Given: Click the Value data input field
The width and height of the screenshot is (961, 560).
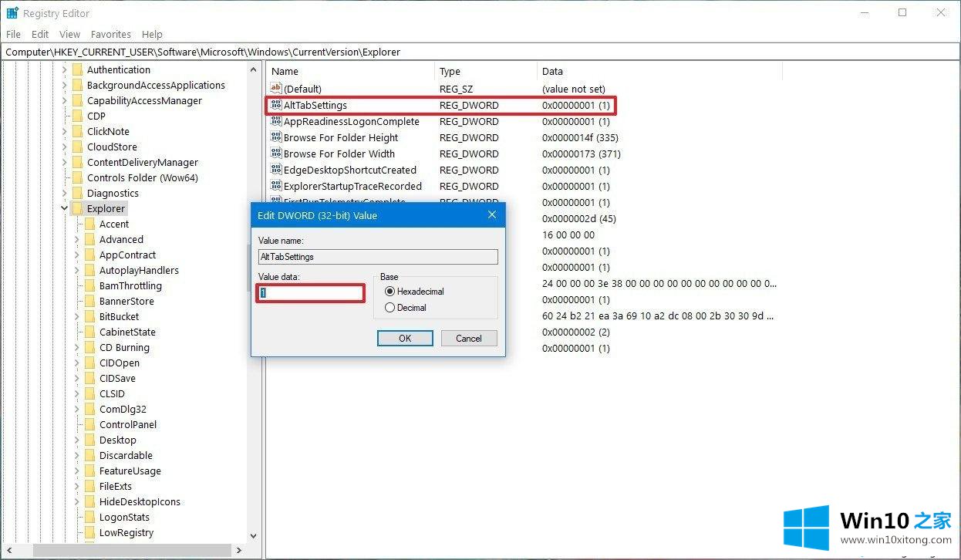Looking at the screenshot, I should pyautogui.click(x=310, y=293).
